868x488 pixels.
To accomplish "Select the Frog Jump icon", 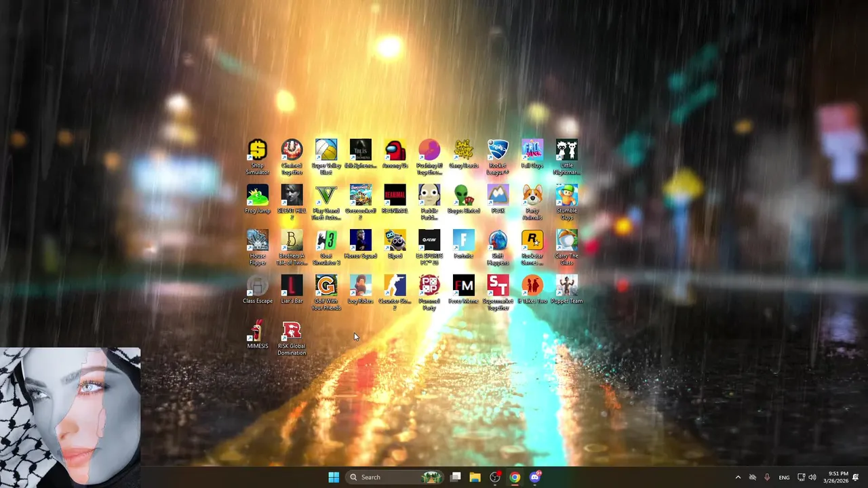I will pyautogui.click(x=258, y=199).
